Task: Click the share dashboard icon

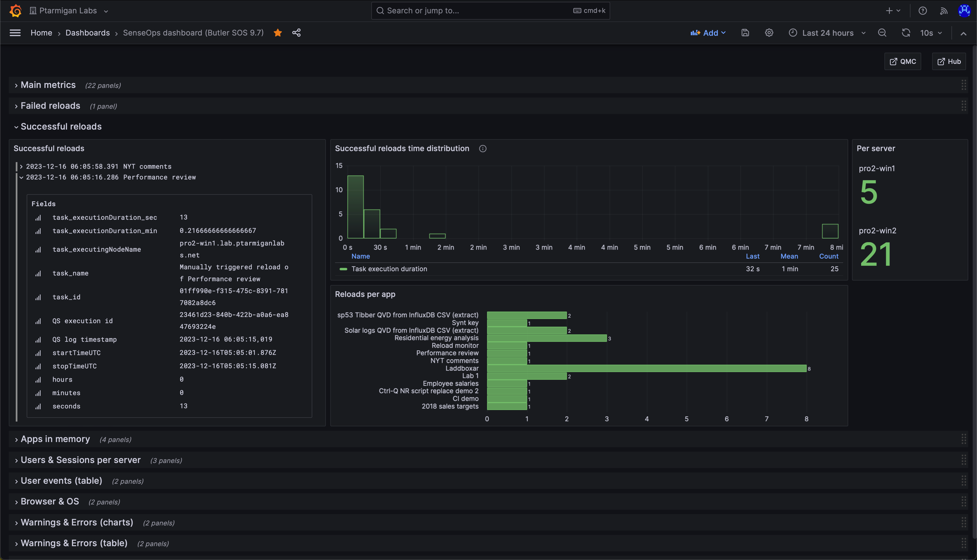Action: tap(296, 33)
